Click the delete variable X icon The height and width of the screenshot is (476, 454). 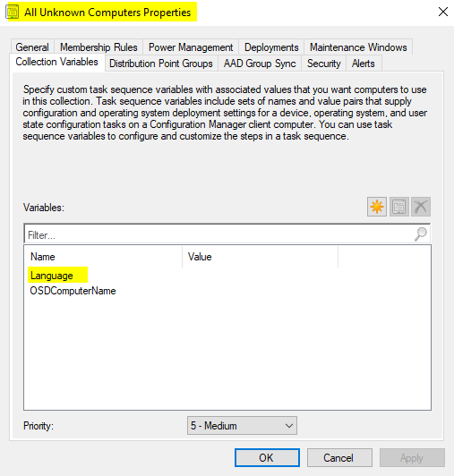click(421, 207)
